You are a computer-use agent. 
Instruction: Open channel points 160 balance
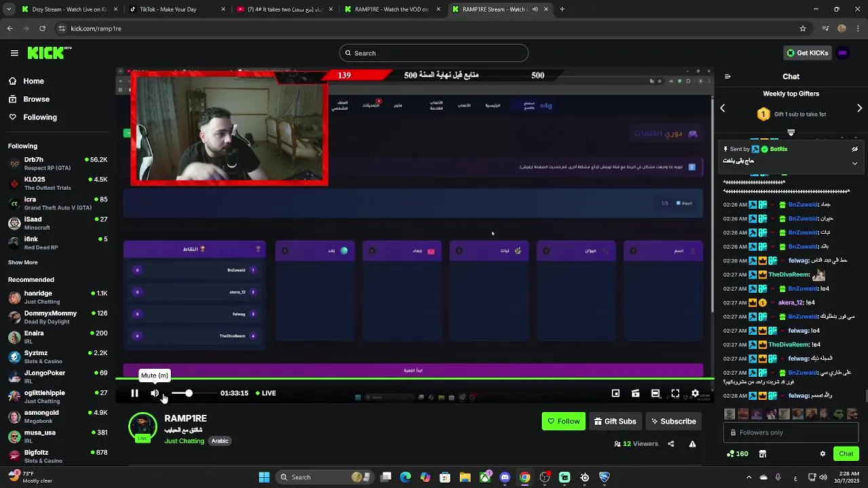point(737,453)
